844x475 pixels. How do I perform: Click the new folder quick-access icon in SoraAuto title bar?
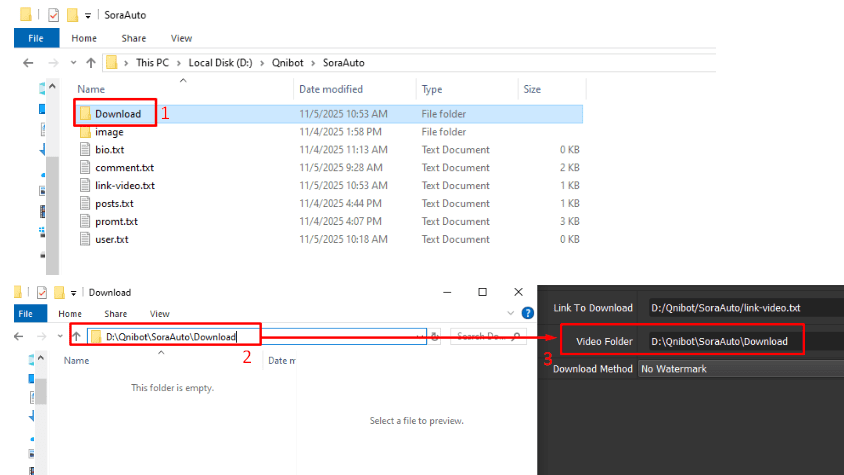pos(72,15)
